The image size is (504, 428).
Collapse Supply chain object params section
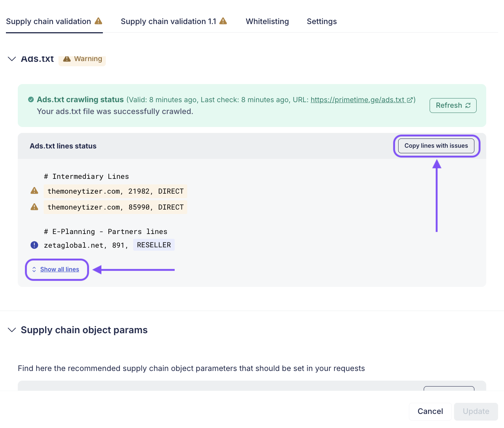(12, 330)
